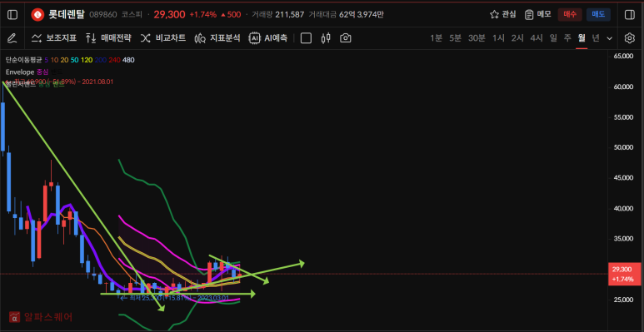644x332 pixels.
Task: Click moving average period 120 label
Action: click(x=87, y=60)
